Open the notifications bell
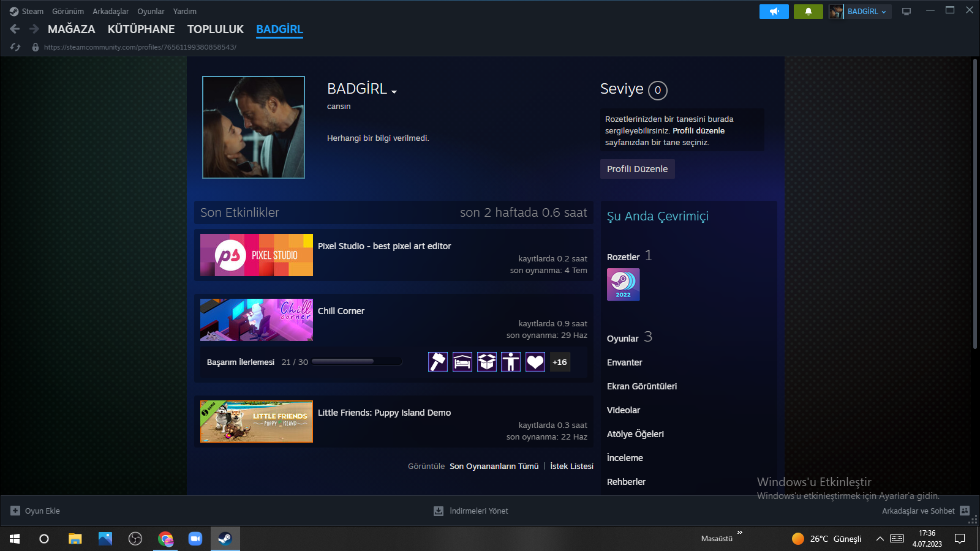The width and height of the screenshot is (980, 551). [x=809, y=12]
